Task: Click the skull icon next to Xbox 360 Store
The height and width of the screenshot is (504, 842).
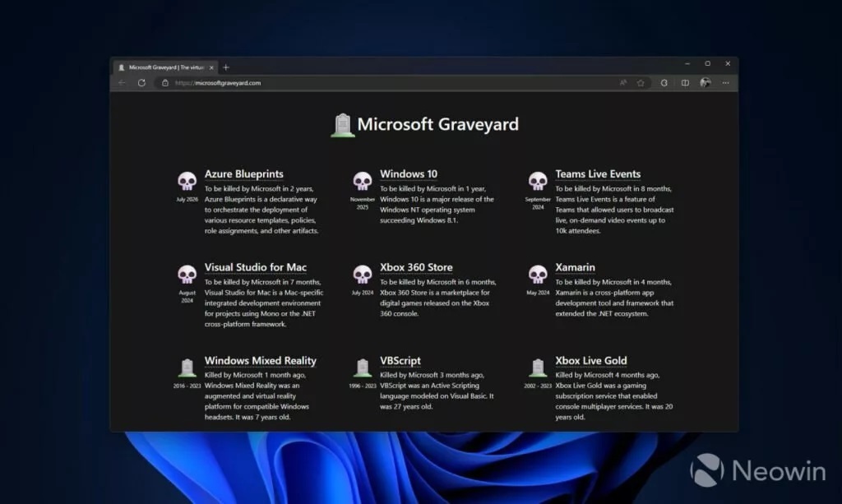Action: coord(363,275)
